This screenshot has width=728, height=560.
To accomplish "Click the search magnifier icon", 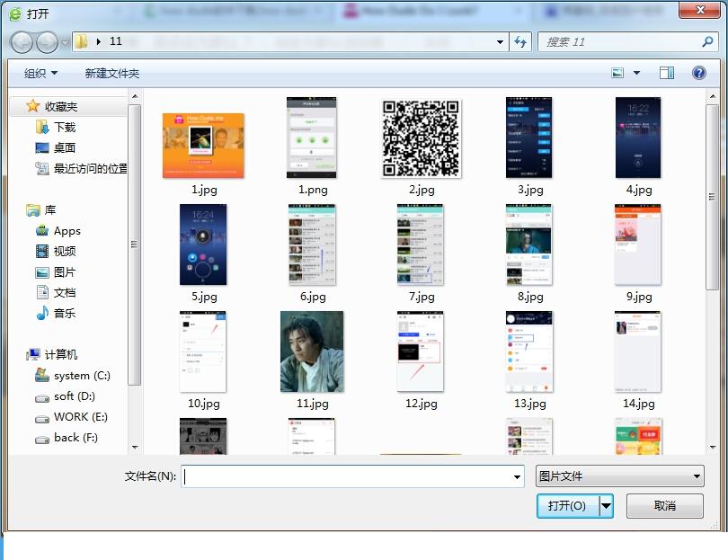I will [x=707, y=41].
